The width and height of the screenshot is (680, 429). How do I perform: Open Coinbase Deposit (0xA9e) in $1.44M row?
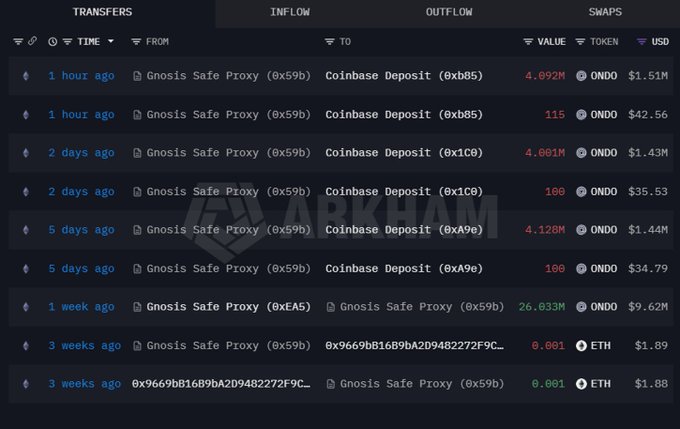click(x=404, y=229)
